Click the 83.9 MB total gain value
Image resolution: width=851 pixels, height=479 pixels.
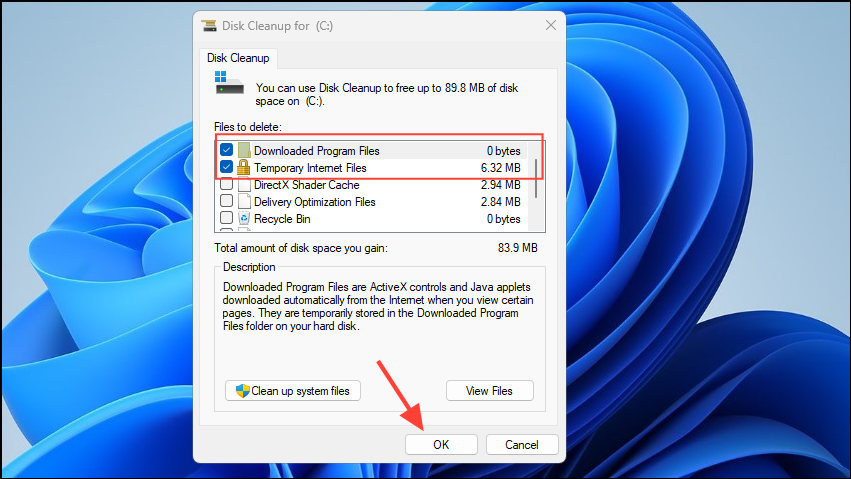click(518, 248)
